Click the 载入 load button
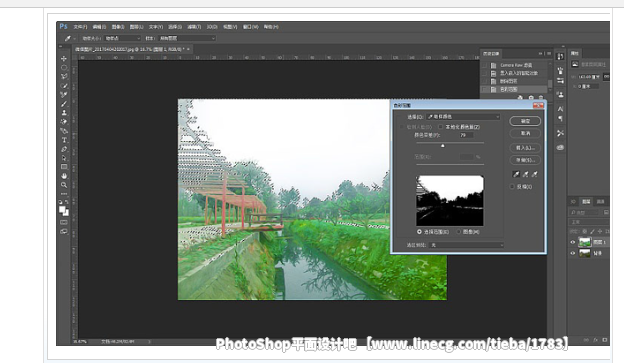This screenshot has width=624, height=363. pyautogui.click(x=525, y=148)
